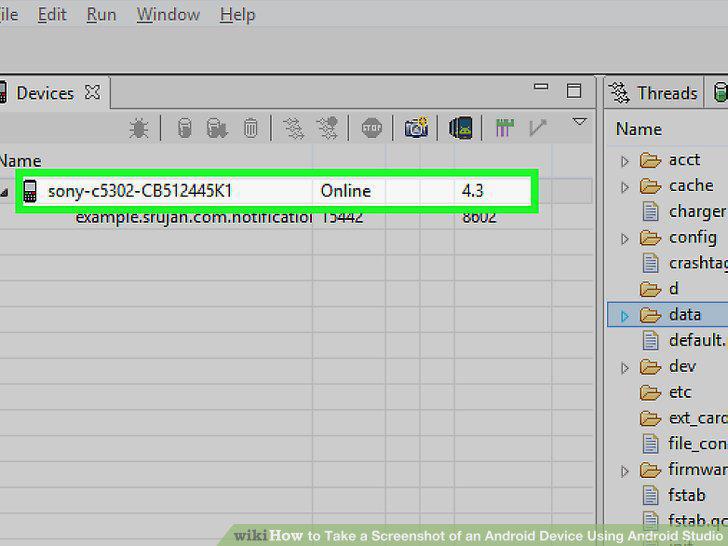Close the Devices tab
Viewport: 728px width, 546px height.
(x=92, y=92)
